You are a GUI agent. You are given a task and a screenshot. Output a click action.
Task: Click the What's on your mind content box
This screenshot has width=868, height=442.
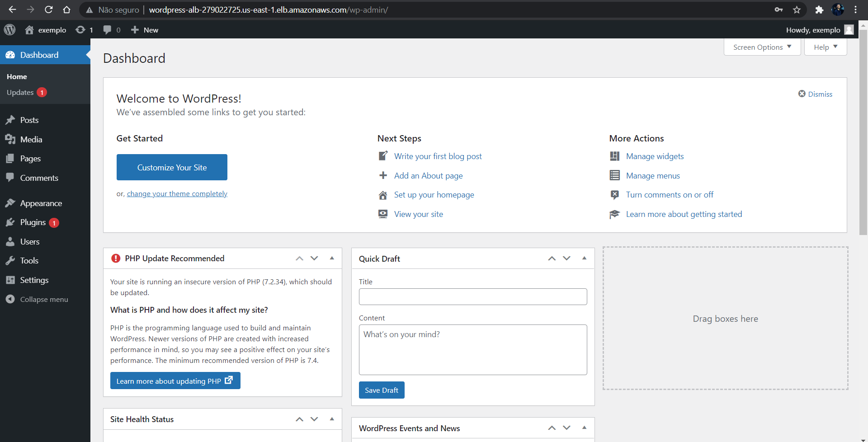tap(473, 350)
